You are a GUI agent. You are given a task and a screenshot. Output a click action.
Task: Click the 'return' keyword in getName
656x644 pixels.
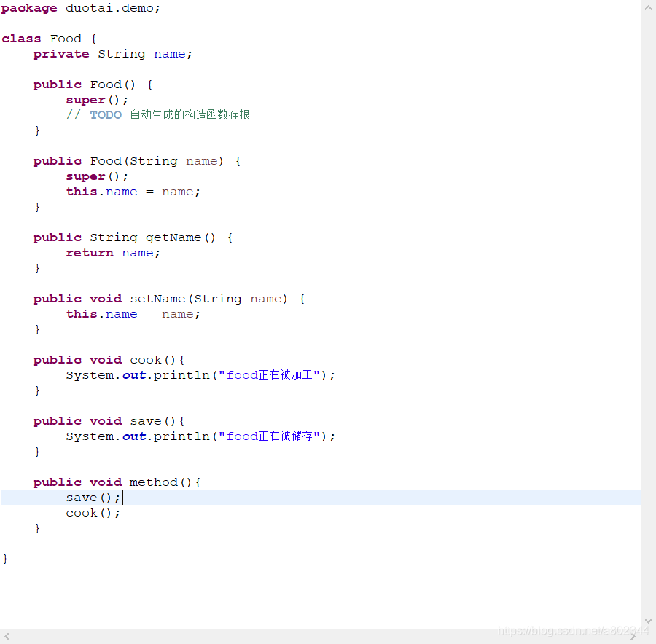[x=90, y=253]
